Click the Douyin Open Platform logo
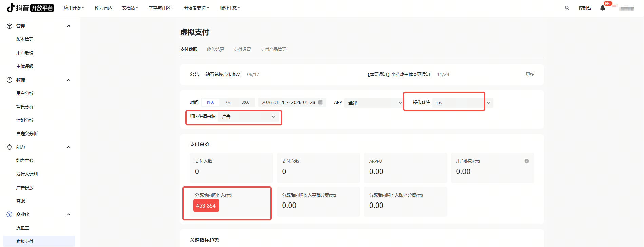Viewport: 644px width, 247px height. [x=30, y=8]
